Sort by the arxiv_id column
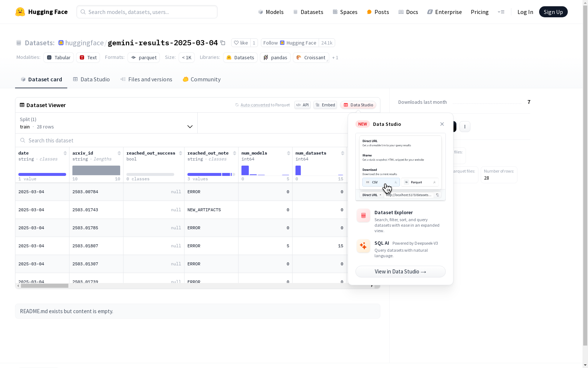 pos(119,153)
